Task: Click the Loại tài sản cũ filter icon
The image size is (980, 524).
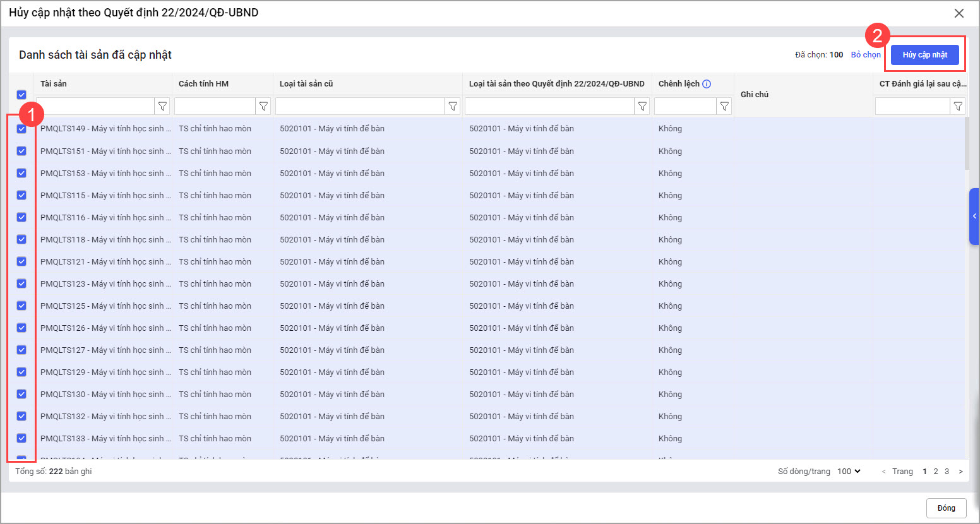Action: [453, 106]
